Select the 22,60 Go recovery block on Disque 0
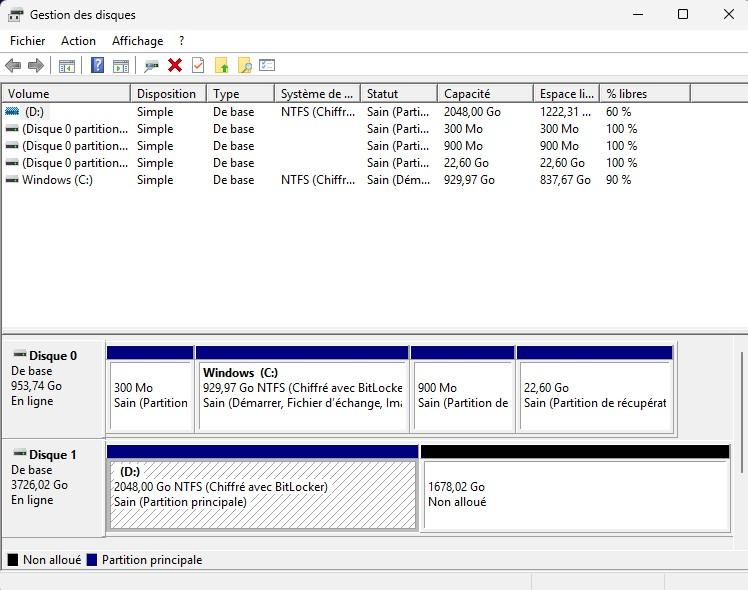 coord(595,390)
